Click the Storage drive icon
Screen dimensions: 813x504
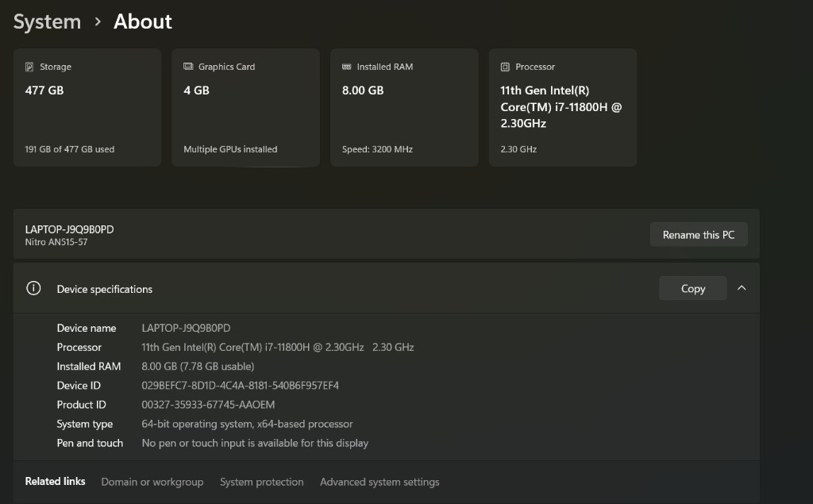pyautogui.click(x=29, y=67)
